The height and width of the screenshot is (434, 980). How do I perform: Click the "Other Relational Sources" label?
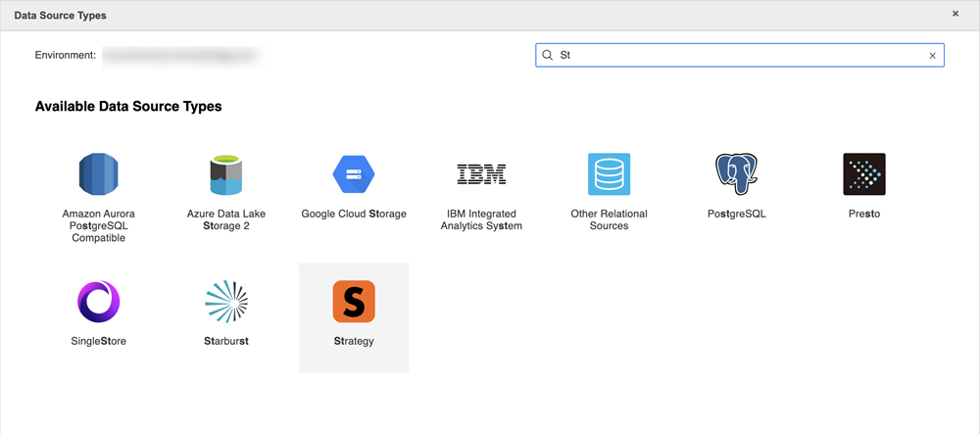tap(609, 220)
